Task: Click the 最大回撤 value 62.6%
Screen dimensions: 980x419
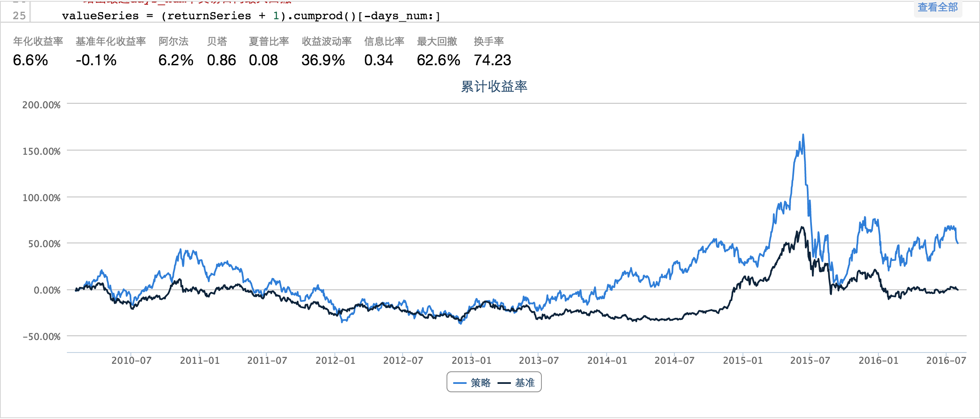Action: 438,60
